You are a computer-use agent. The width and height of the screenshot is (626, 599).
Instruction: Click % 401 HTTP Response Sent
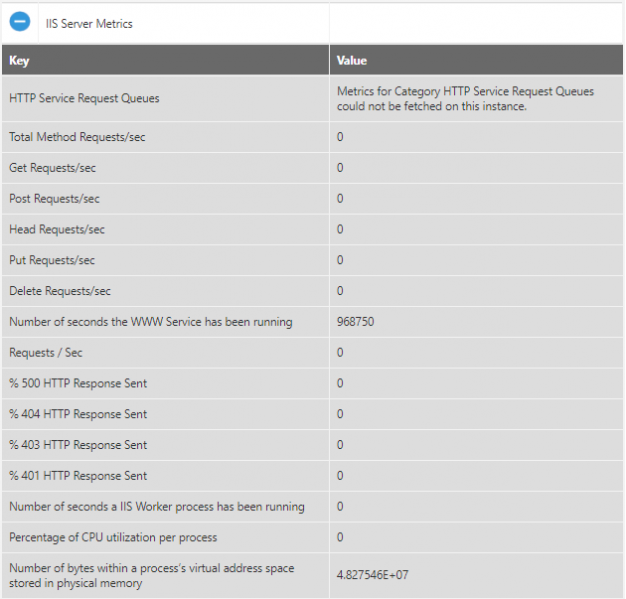coord(78,476)
